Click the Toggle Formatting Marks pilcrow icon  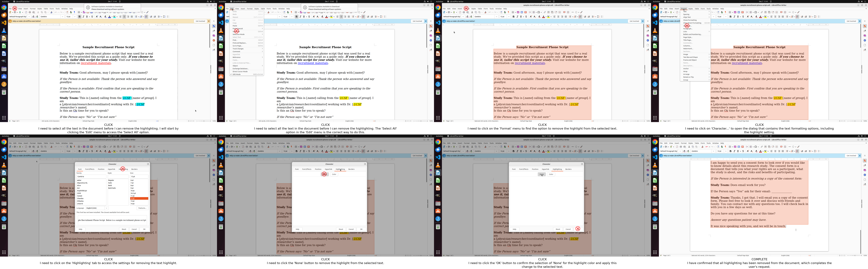pos(74,12)
